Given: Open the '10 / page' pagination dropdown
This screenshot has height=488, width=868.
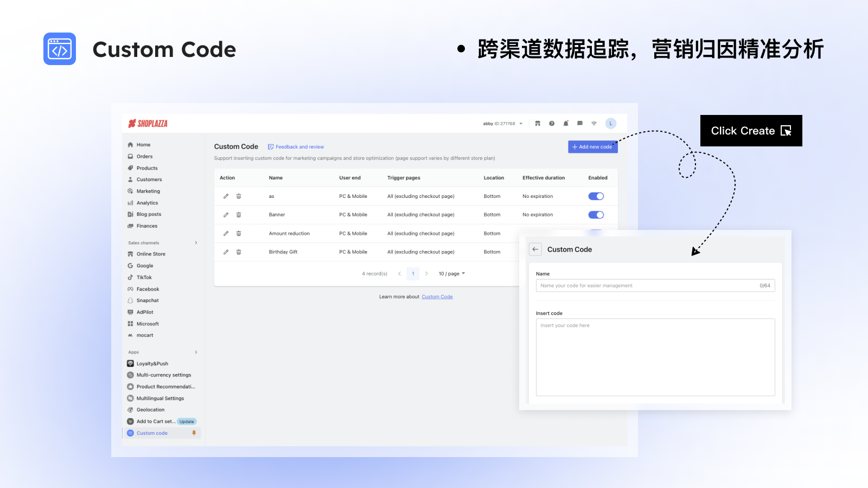Looking at the screenshot, I should click(451, 273).
